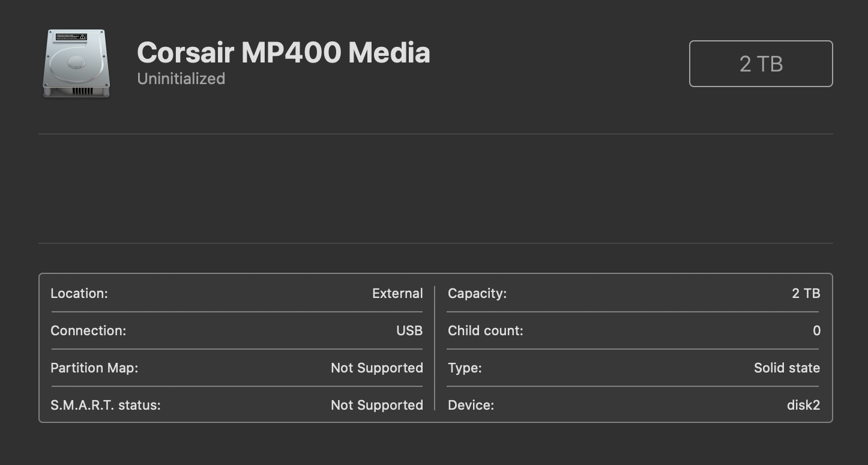Screen dimensions: 868x465
Task: Select the Type label
Action: pos(465,368)
